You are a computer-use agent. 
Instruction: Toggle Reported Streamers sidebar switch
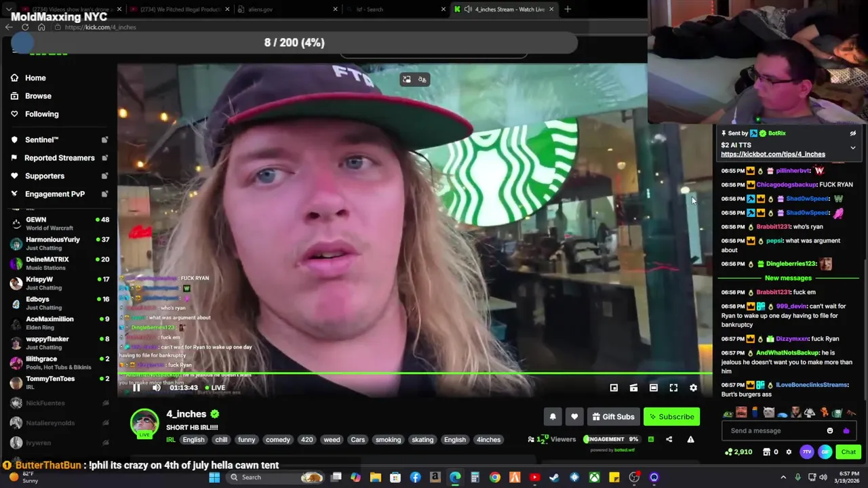pyautogui.click(x=104, y=158)
